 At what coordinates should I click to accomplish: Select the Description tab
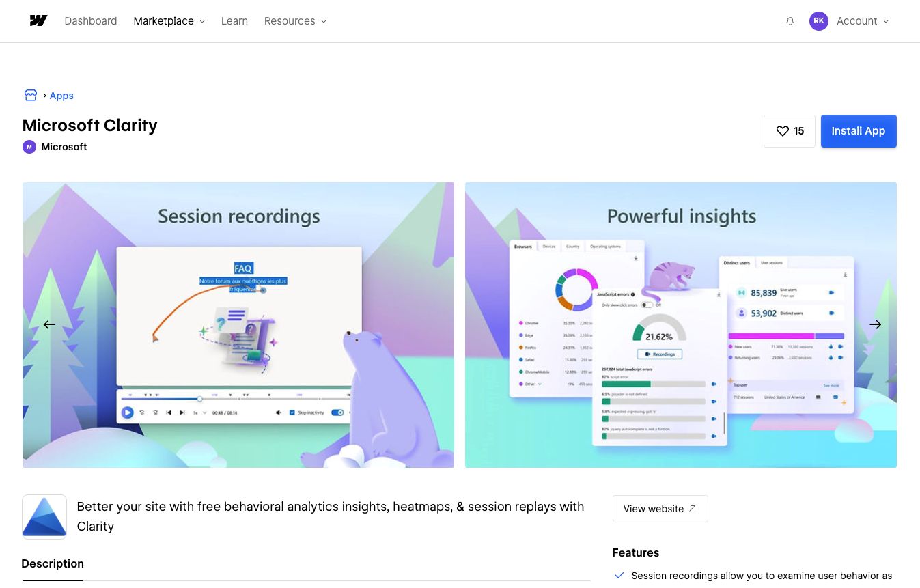click(x=53, y=564)
